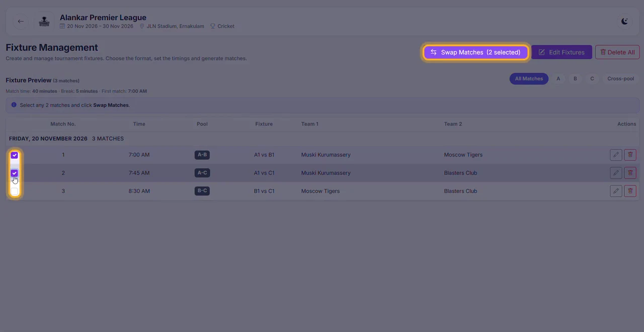Click the calendar icon beside tournament dates

pos(62,26)
